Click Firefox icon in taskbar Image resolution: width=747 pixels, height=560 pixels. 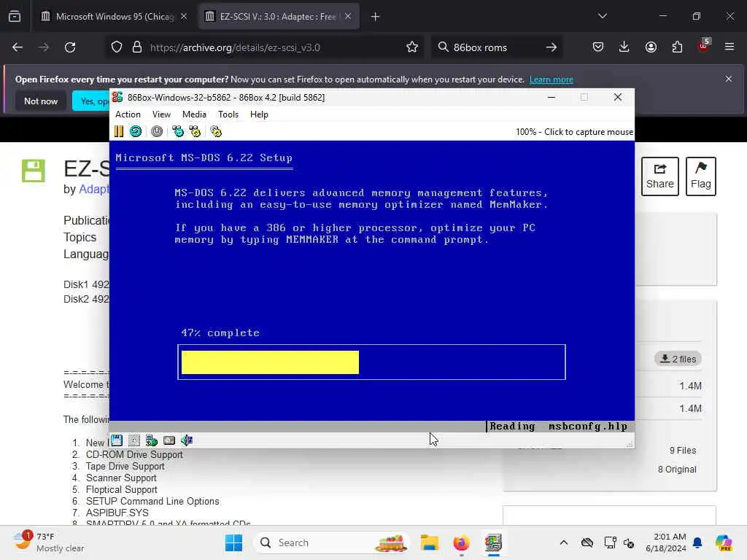pyautogui.click(x=461, y=542)
